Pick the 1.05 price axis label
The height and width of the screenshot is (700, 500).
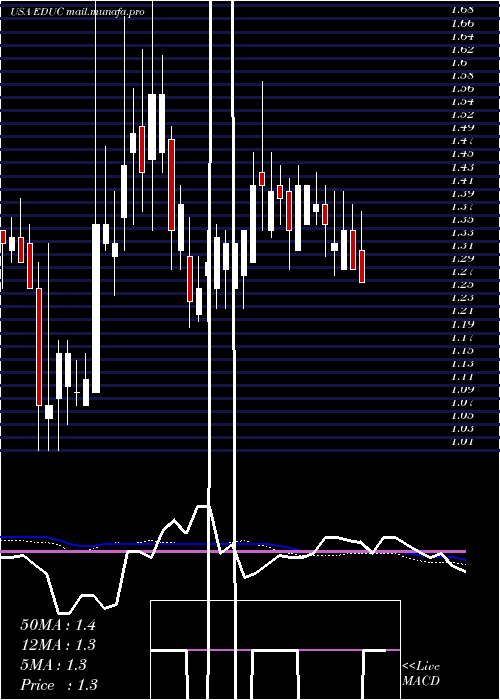click(462, 416)
